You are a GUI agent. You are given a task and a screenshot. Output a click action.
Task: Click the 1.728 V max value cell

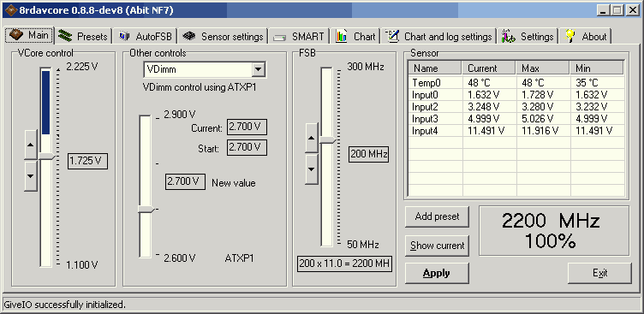point(543,95)
